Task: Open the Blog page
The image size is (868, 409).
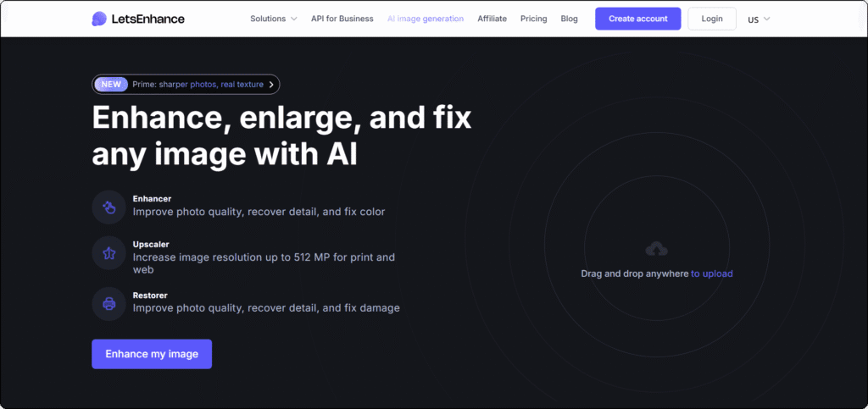Action: point(569,19)
